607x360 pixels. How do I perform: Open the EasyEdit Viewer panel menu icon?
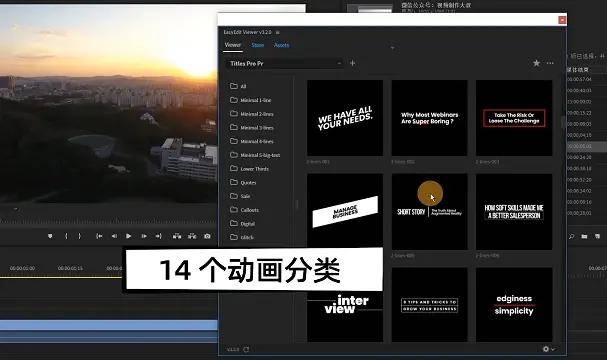(x=278, y=32)
